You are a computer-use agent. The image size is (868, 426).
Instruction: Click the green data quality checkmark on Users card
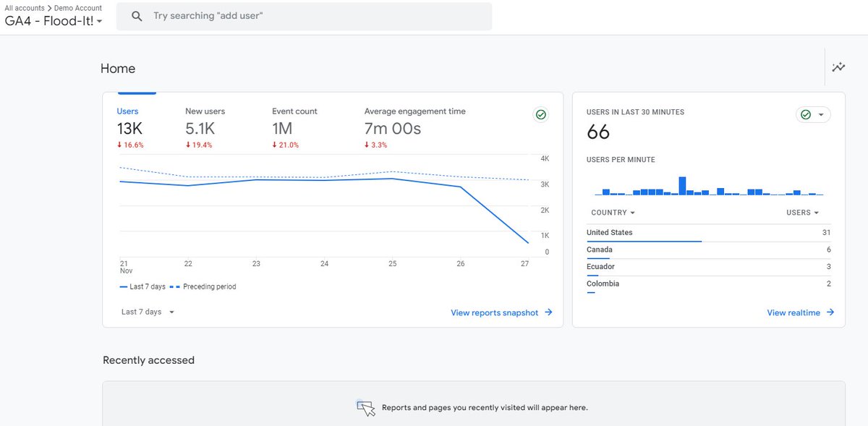point(540,114)
